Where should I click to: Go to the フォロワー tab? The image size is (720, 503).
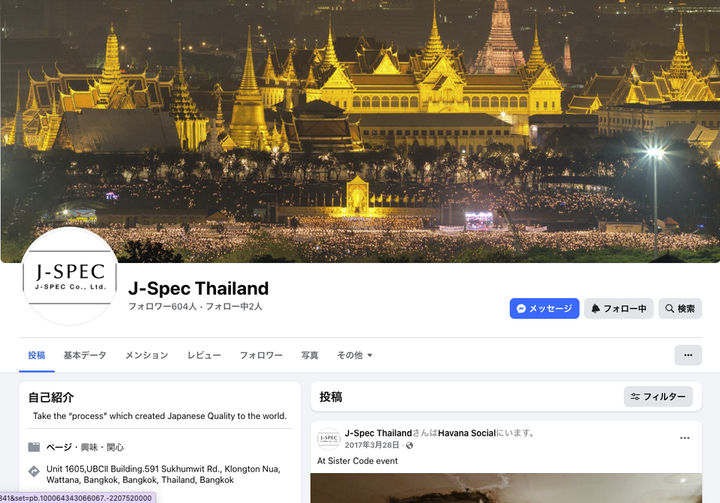coord(261,355)
